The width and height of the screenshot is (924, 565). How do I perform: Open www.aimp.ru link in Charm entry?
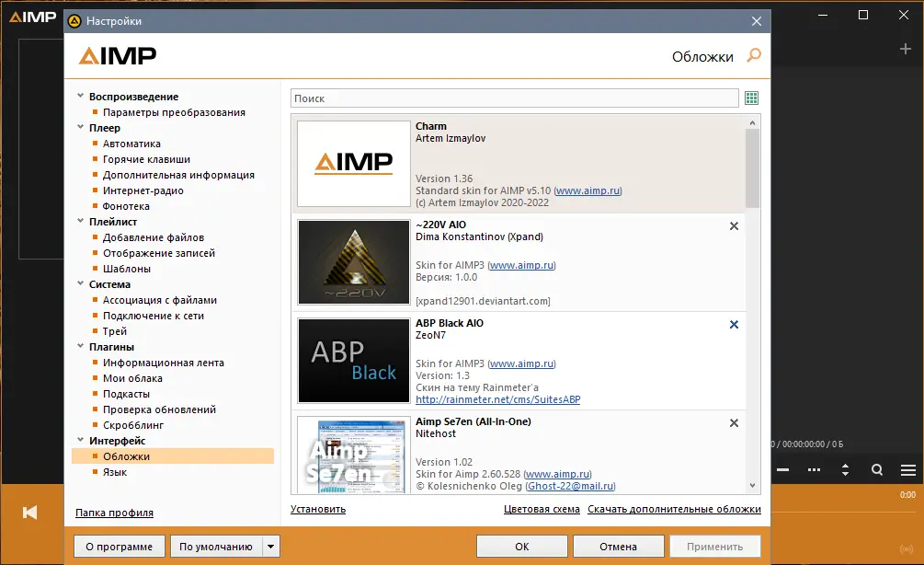pyautogui.click(x=588, y=190)
